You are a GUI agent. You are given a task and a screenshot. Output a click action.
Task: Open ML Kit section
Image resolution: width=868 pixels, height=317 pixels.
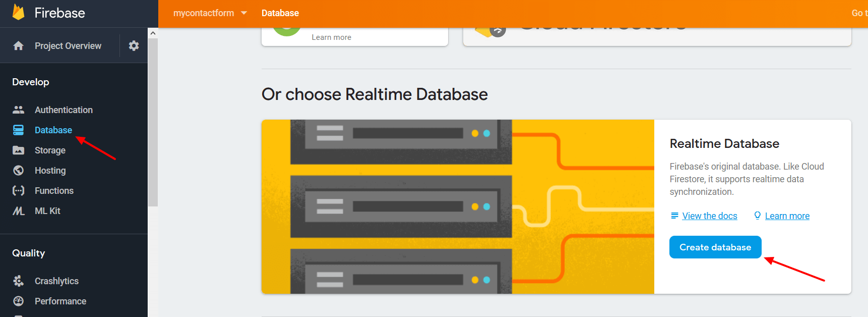[x=47, y=211]
